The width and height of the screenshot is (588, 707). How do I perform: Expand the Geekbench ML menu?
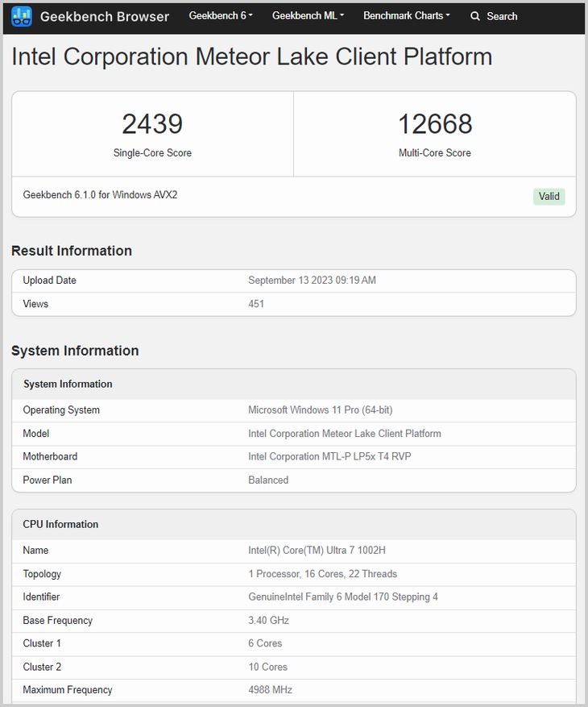[308, 16]
